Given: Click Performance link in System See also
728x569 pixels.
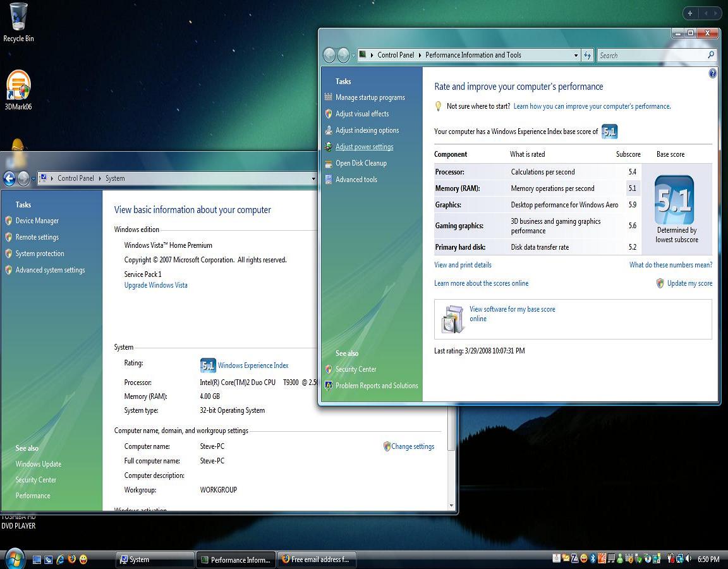Looking at the screenshot, I should tap(33, 496).
